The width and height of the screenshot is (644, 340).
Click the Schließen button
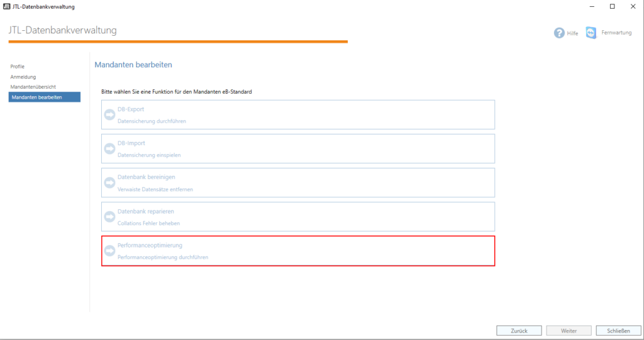(x=619, y=331)
